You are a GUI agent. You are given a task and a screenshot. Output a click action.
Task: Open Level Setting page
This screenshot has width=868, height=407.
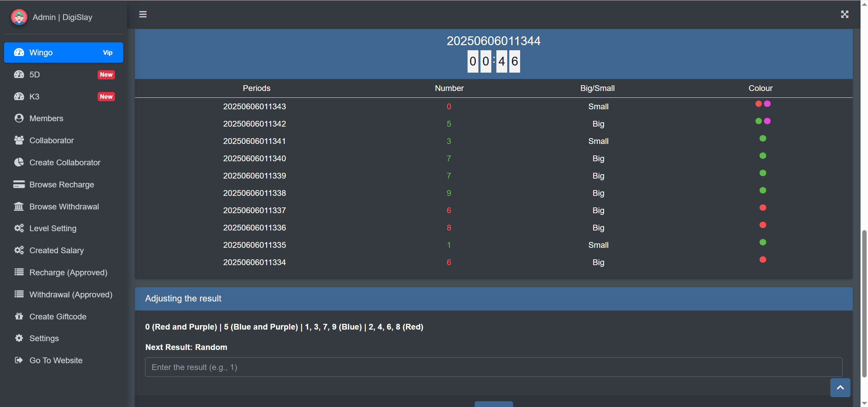pyautogui.click(x=53, y=228)
